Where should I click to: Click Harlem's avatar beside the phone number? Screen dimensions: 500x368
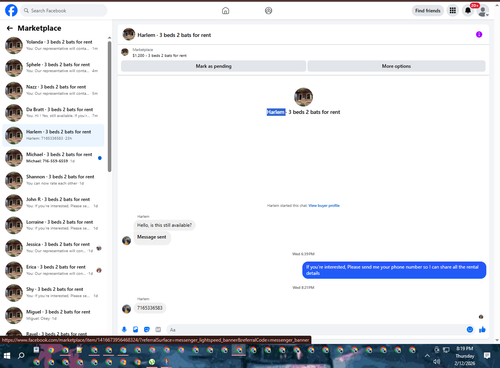pos(126,309)
